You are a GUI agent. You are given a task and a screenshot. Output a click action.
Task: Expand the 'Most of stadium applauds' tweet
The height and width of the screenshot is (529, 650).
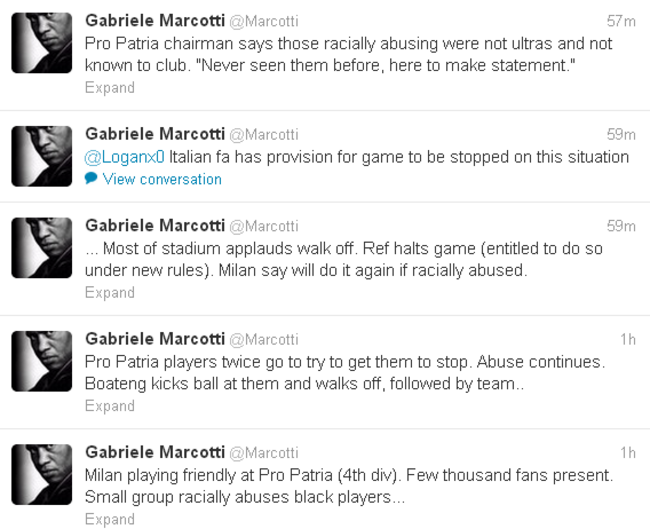[109, 292]
